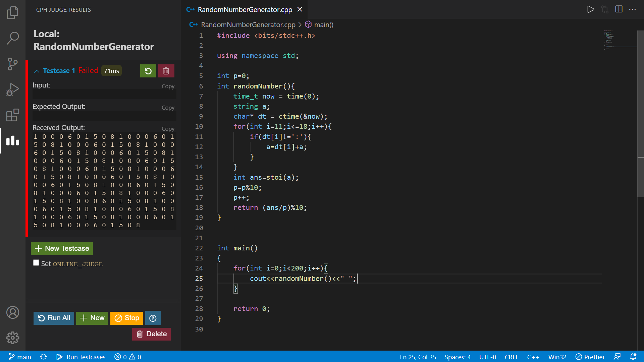Click inside the Expected Output field

104,116
